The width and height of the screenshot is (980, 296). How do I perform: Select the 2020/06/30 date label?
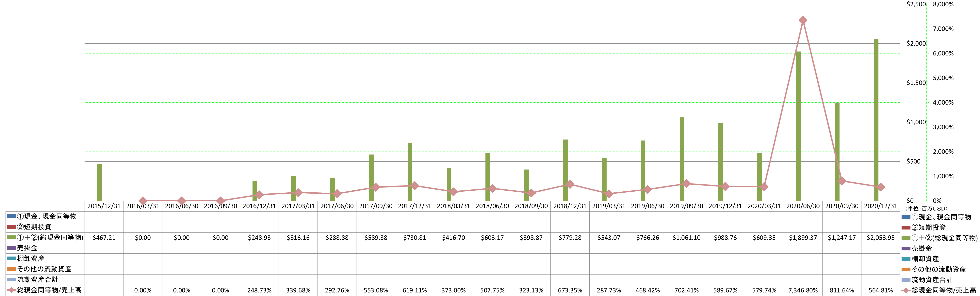pyautogui.click(x=803, y=206)
